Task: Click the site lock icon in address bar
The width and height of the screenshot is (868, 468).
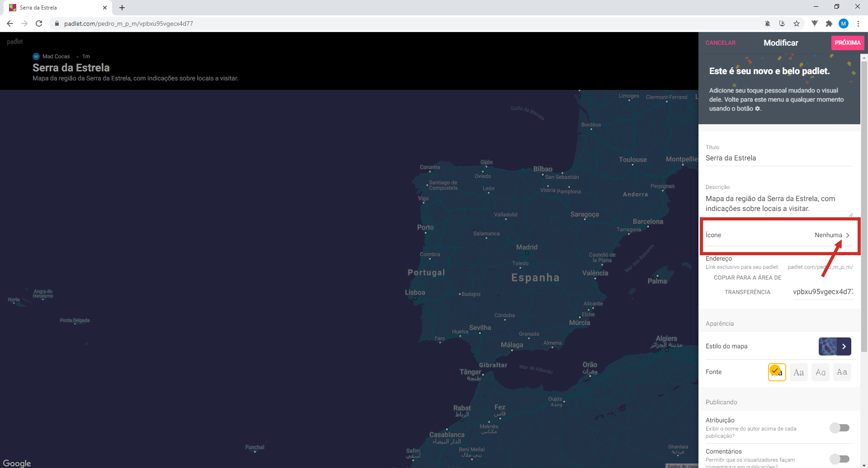Action: coord(57,23)
